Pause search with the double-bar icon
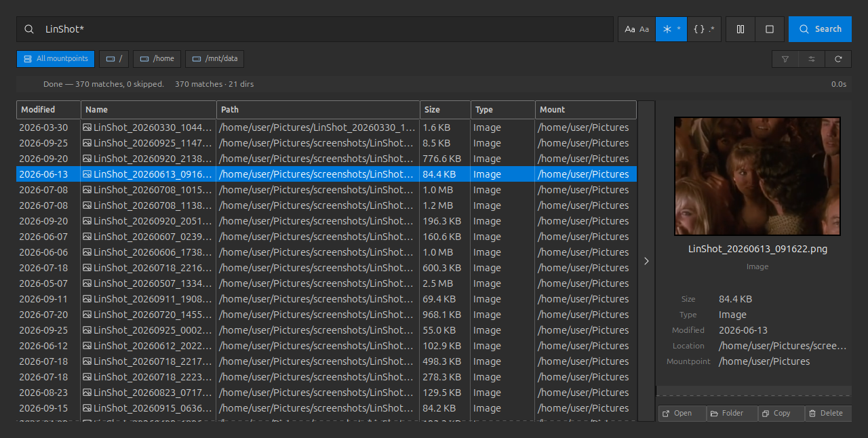The width and height of the screenshot is (868, 438). (741, 29)
